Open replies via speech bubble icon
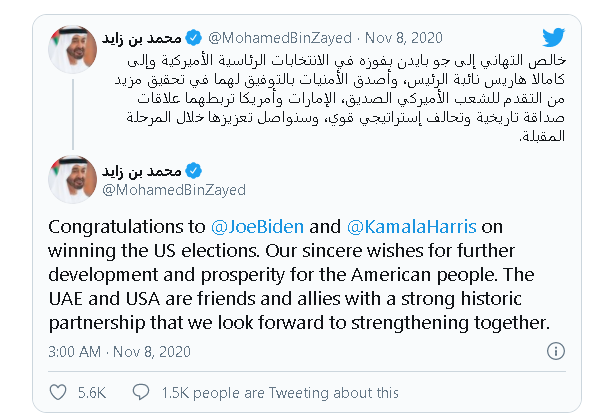The width and height of the screenshot is (599, 418). [x=141, y=392]
